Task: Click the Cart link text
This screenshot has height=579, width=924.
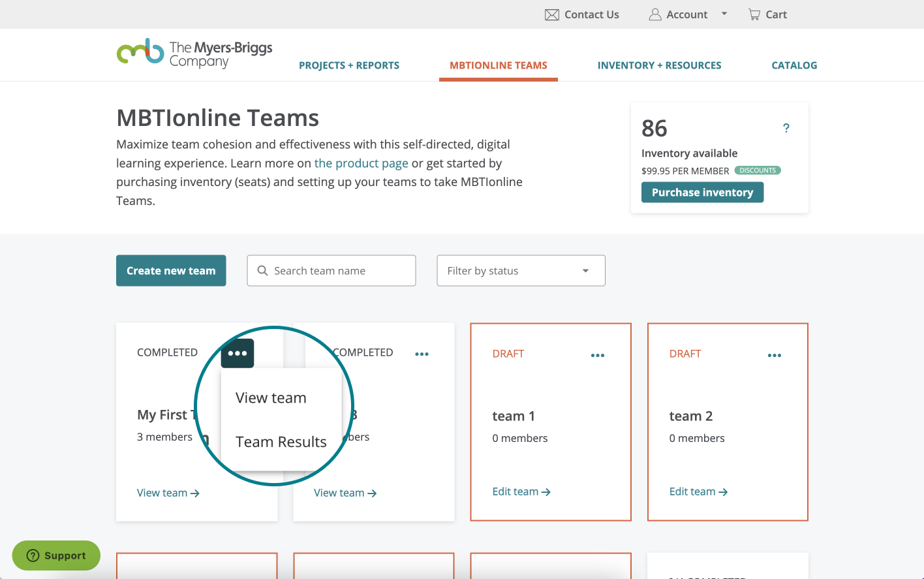Action: pyautogui.click(x=776, y=14)
